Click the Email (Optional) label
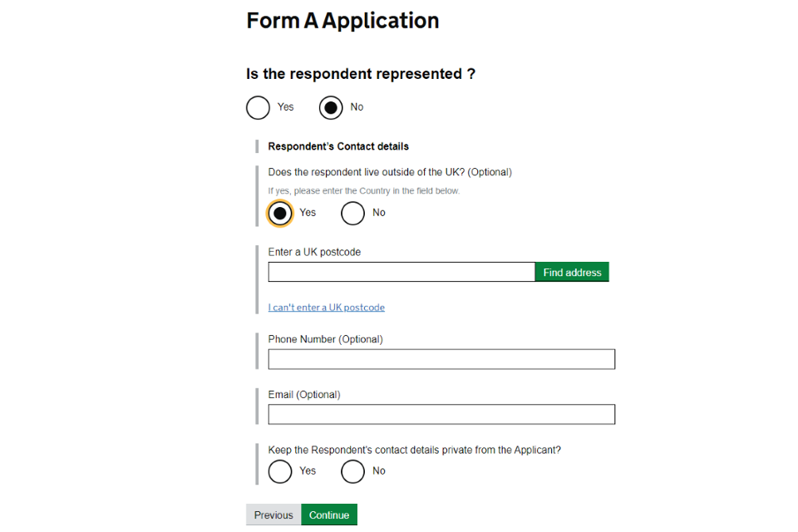 (304, 395)
